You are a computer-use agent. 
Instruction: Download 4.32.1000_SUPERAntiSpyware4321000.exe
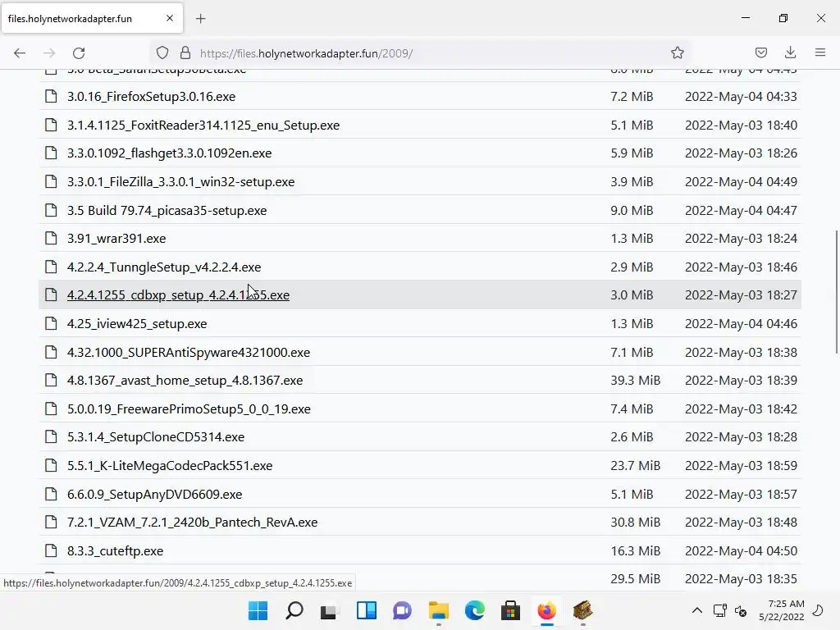[x=189, y=353]
